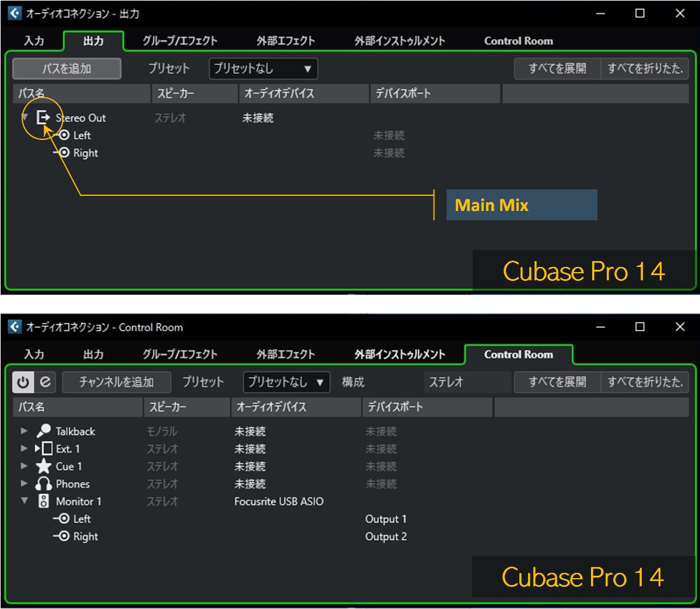700x609 pixels.
Task: Toggle the e button next to the Control Room power button
Action: tap(45, 382)
